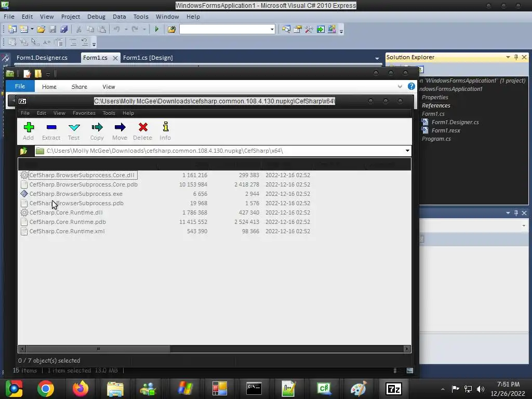Click the Start Page toolbar icon
The image size is (532, 399).
pos(320,29)
